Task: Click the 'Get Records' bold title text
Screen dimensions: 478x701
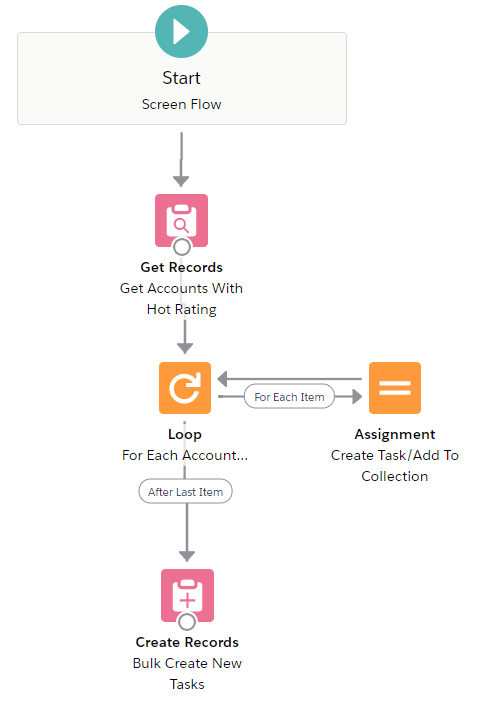Action: (182, 267)
